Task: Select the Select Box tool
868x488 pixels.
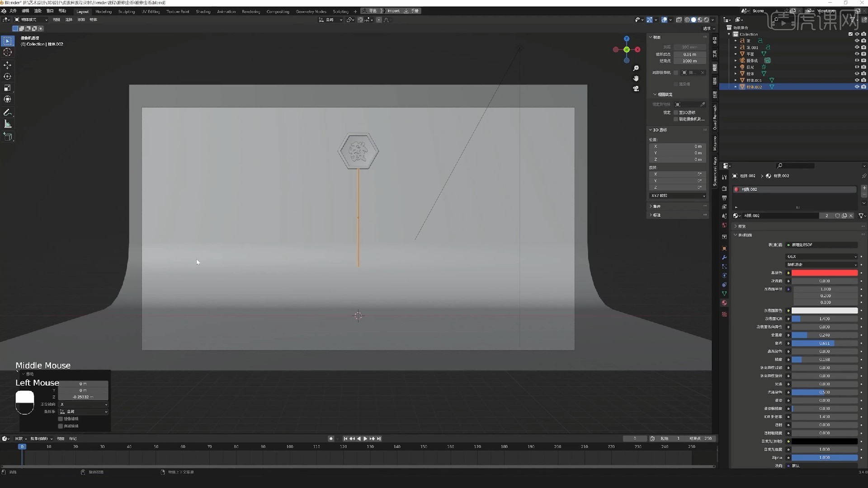Action: click(x=8, y=41)
